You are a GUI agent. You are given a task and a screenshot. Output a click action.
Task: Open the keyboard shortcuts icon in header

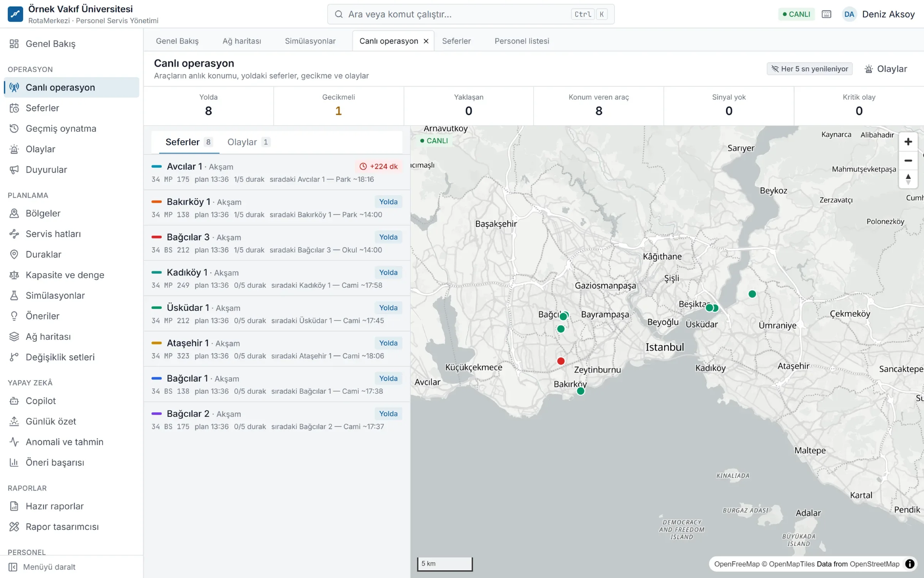click(x=826, y=14)
